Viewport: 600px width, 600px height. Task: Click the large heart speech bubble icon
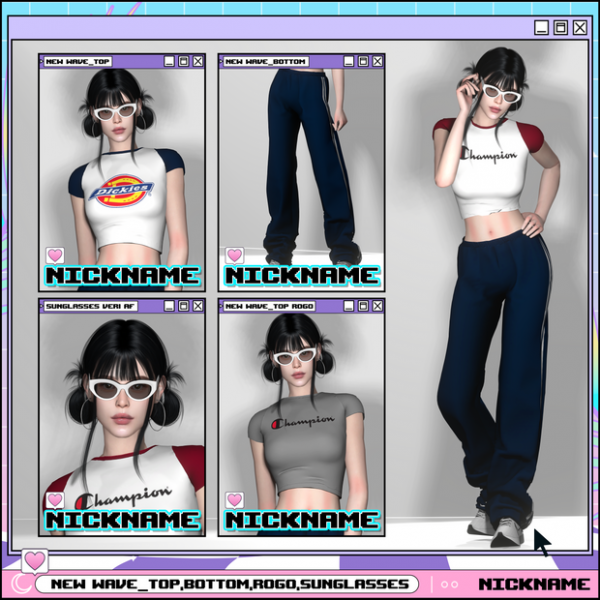tap(35, 561)
